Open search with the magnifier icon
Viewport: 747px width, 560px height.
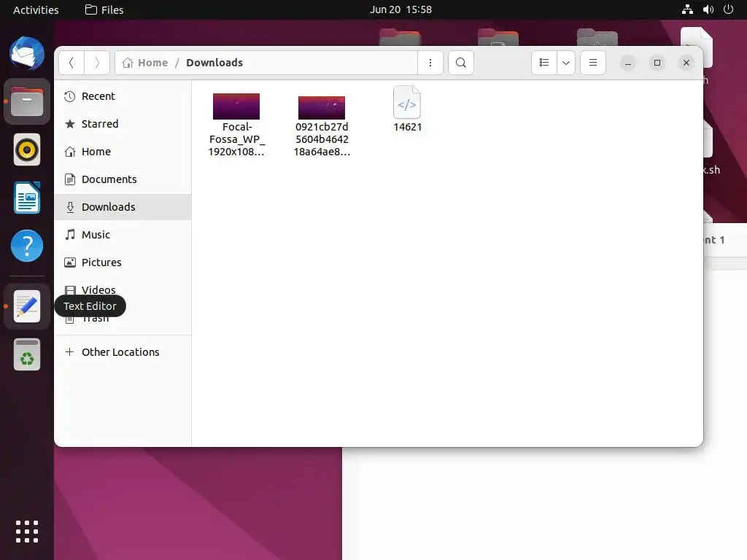(461, 63)
